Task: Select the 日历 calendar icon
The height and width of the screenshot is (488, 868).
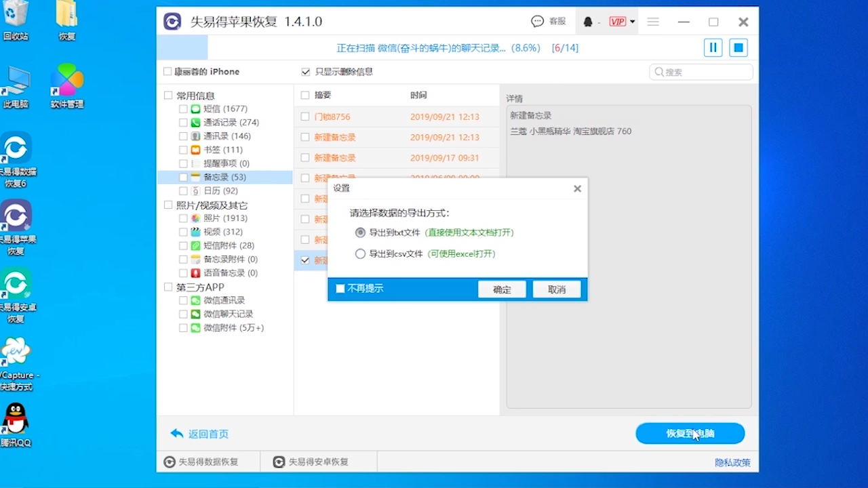Action: pos(195,191)
